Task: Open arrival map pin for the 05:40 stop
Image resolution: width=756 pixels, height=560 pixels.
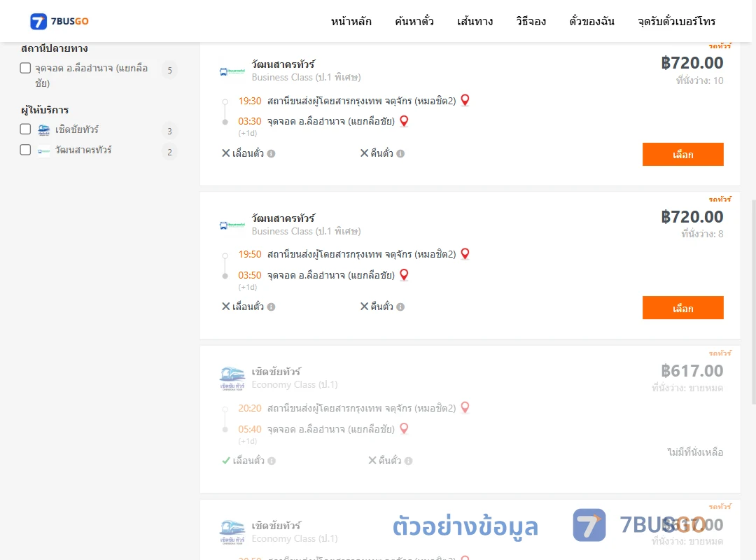Action: point(404,428)
